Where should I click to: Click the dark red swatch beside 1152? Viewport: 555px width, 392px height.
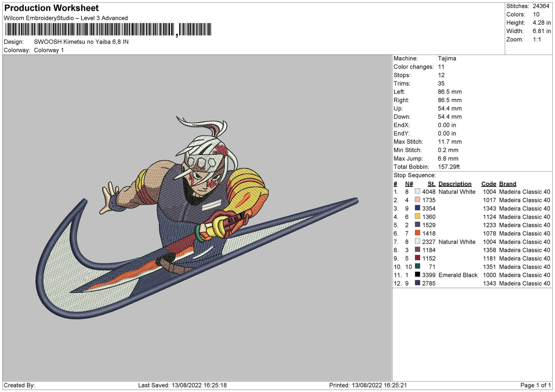pos(417,258)
